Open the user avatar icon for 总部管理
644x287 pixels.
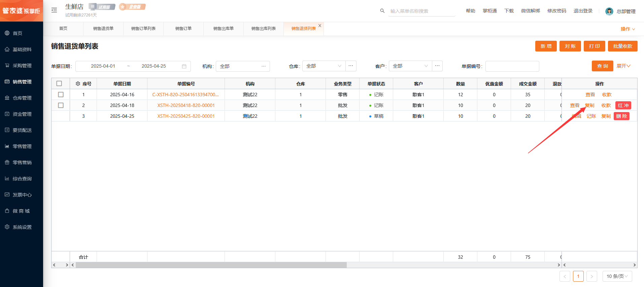coord(609,11)
